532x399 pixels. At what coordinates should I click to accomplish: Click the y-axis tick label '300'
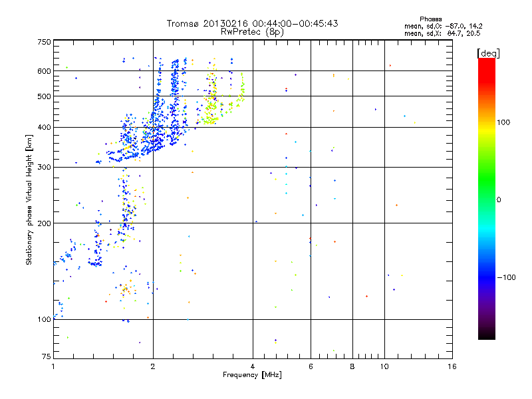[x=45, y=167]
